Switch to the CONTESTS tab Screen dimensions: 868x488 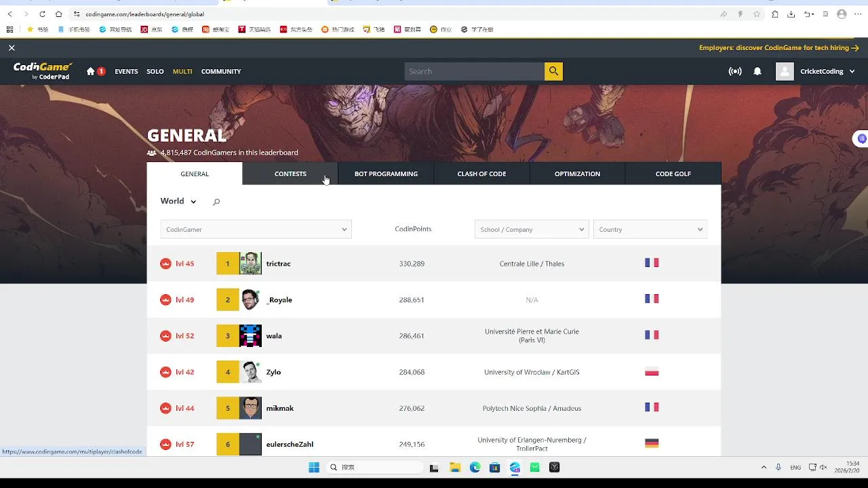coord(290,174)
